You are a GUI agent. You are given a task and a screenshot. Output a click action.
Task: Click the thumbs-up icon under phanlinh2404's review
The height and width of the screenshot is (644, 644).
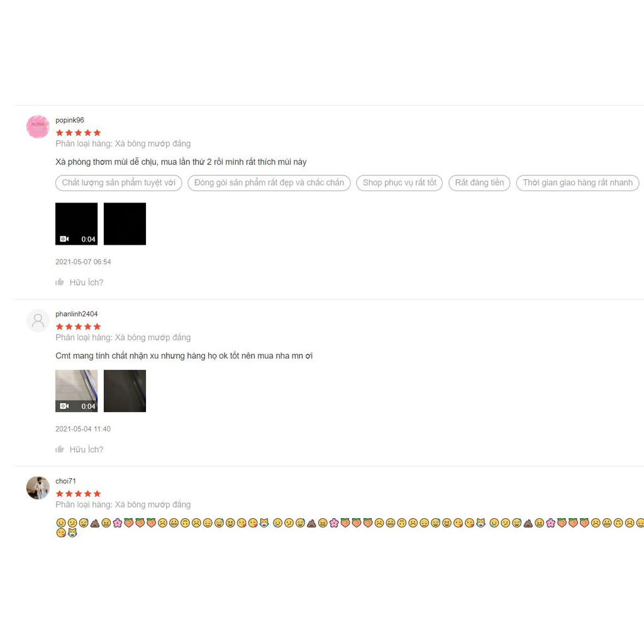coord(60,449)
